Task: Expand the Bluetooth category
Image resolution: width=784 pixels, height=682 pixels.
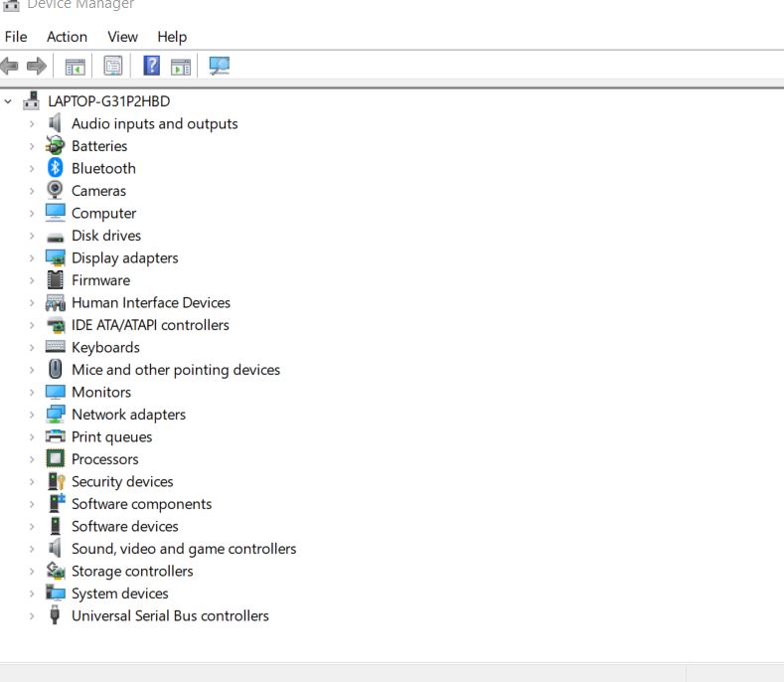Action: [x=32, y=168]
